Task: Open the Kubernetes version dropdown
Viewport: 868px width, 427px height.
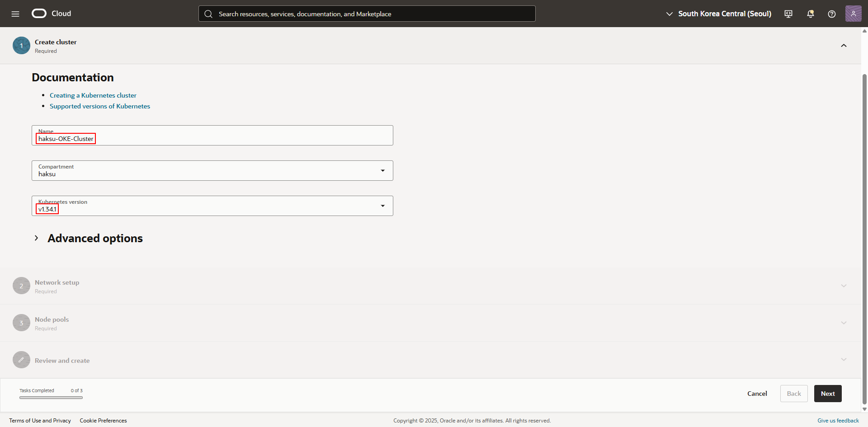Action: click(212, 206)
